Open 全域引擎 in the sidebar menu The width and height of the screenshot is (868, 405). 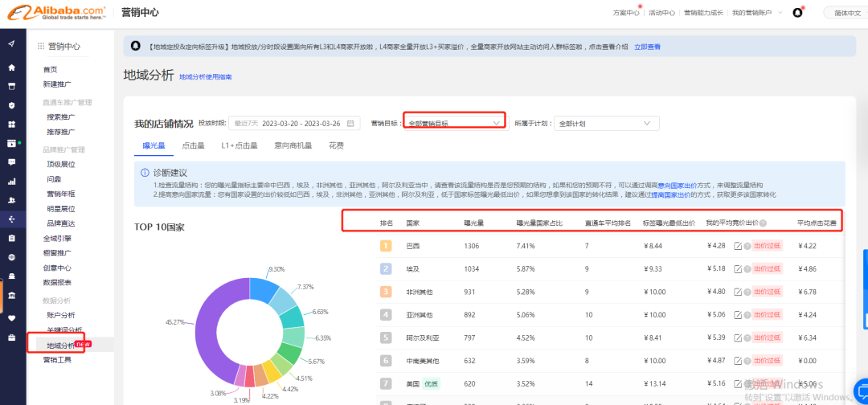coord(57,239)
